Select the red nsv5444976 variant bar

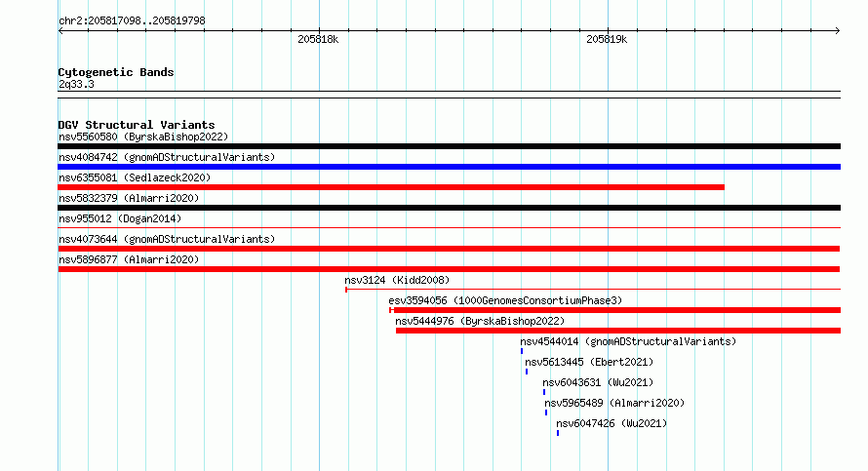pos(618,331)
